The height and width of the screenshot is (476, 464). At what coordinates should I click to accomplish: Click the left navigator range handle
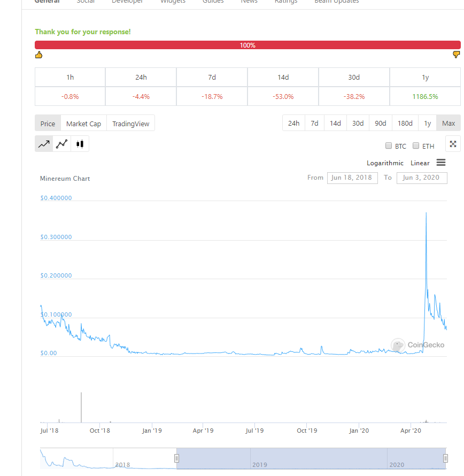coord(176,458)
